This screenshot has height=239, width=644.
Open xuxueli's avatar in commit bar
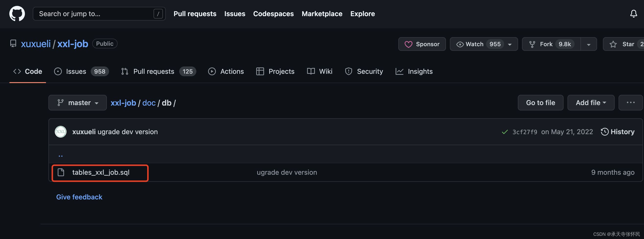point(60,132)
